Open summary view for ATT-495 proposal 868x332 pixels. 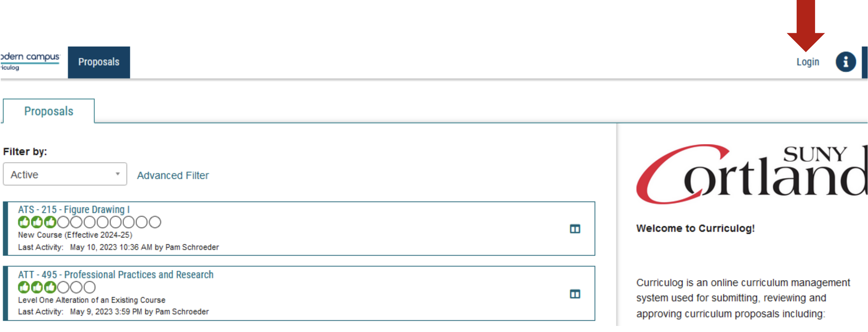click(x=575, y=294)
